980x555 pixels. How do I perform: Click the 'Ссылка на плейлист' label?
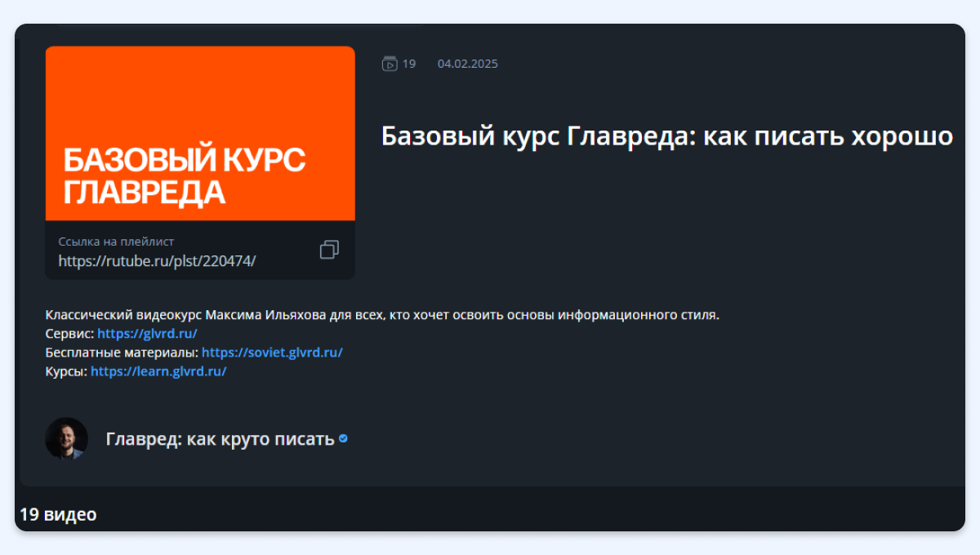tap(116, 242)
